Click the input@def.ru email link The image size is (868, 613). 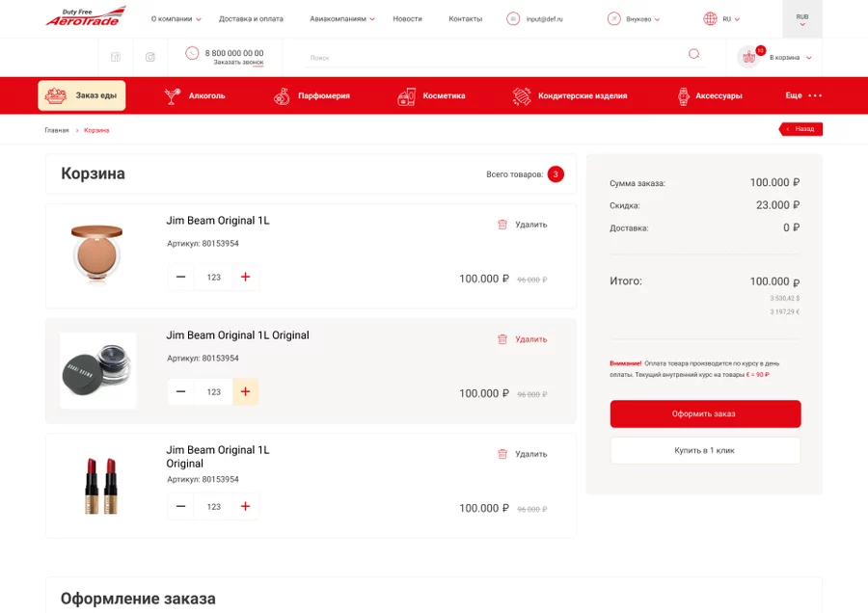coord(545,19)
